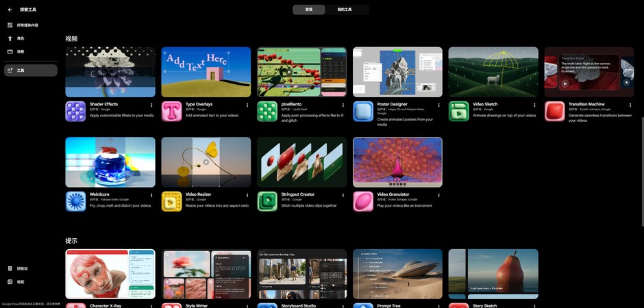The width and height of the screenshot is (644, 308).
Task: Click 'Play your videos like an instrument' text
Action: [x=404, y=205]
